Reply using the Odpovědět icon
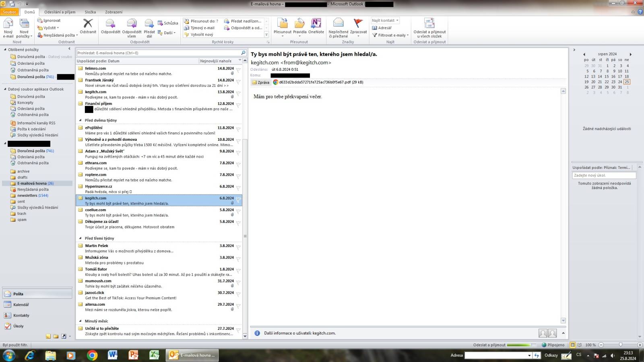The image size is (644, 362). [110, 26]
